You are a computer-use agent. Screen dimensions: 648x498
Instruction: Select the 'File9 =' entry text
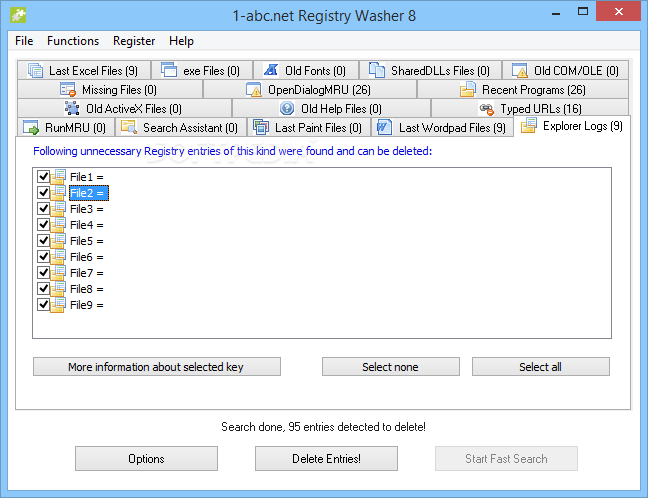point(87,305)
